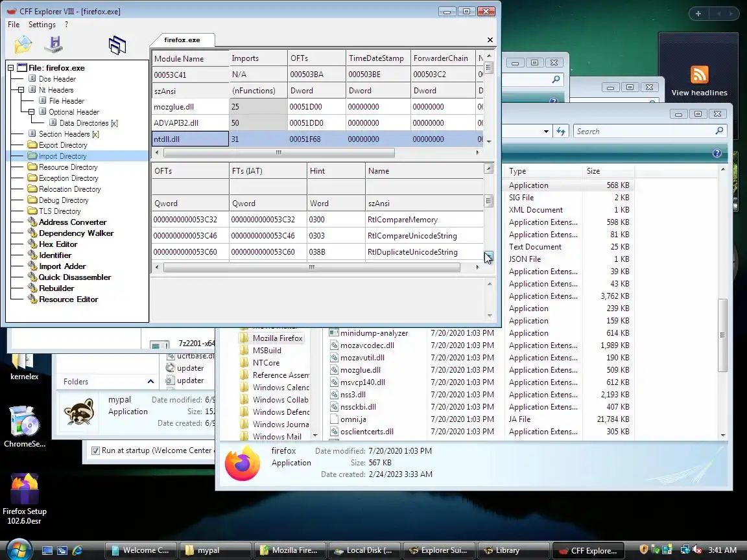Switch to Explorer Suite taskbar button
747x560 pixels.
[x=439, y=550]
